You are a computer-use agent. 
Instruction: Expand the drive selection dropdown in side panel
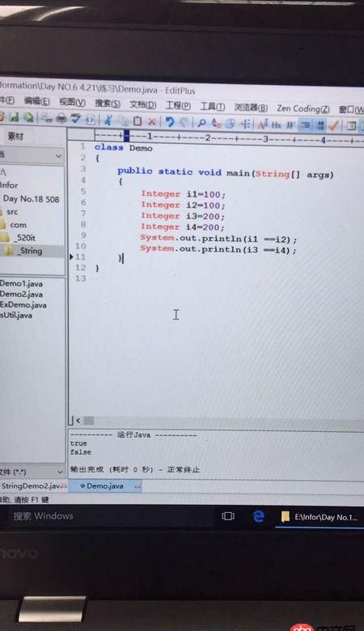click(59, 156)
